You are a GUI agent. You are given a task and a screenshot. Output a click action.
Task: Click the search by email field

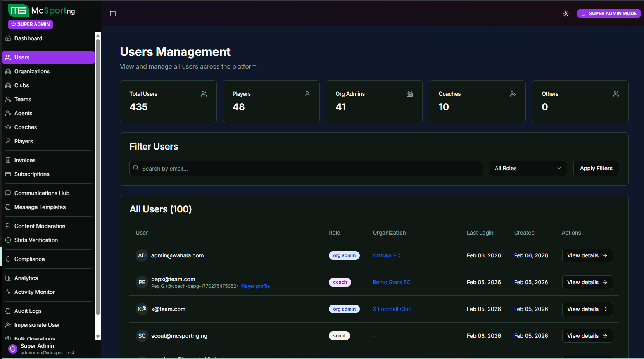(306, 168)
